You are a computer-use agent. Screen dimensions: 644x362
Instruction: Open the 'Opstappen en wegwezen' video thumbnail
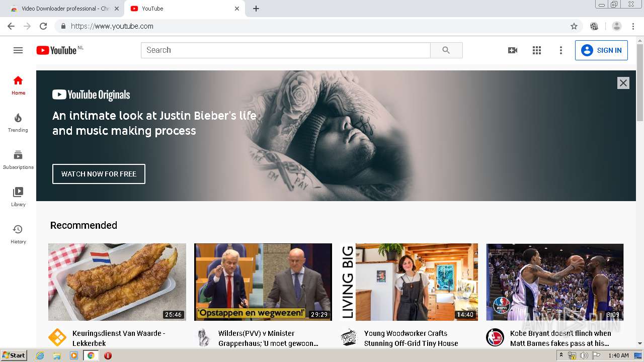click(263, 282)
